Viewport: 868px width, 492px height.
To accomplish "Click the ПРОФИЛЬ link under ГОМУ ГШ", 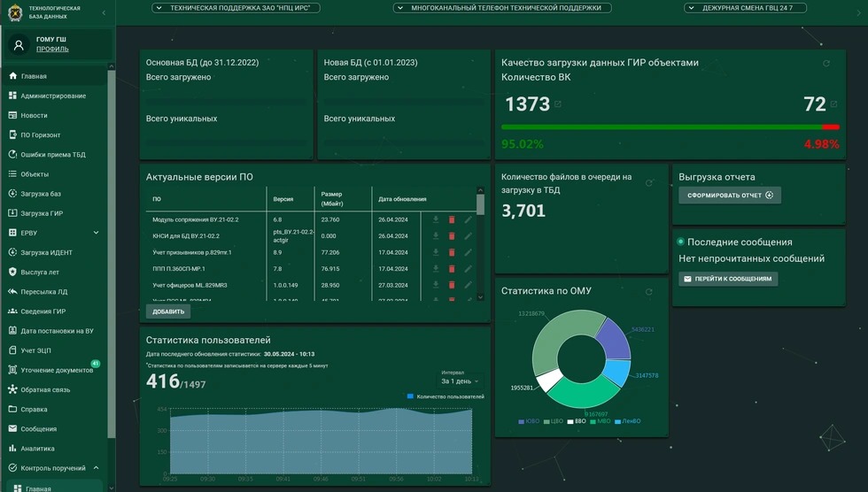I will (x=52, y=50).
